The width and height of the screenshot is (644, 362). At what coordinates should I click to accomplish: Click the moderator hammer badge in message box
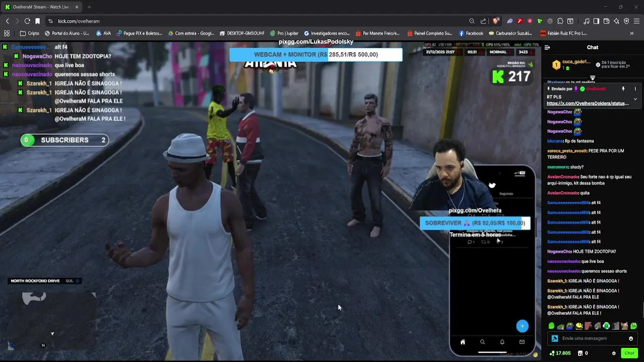point(554,338)
